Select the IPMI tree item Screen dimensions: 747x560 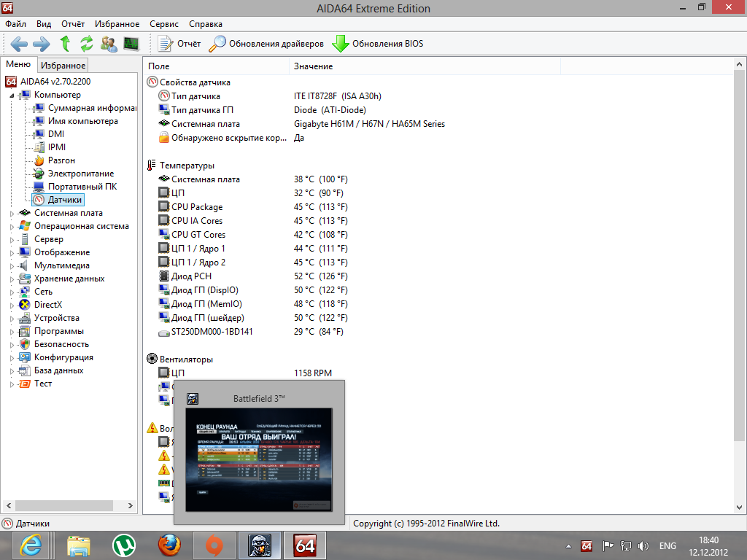click(x=57, y=147)
